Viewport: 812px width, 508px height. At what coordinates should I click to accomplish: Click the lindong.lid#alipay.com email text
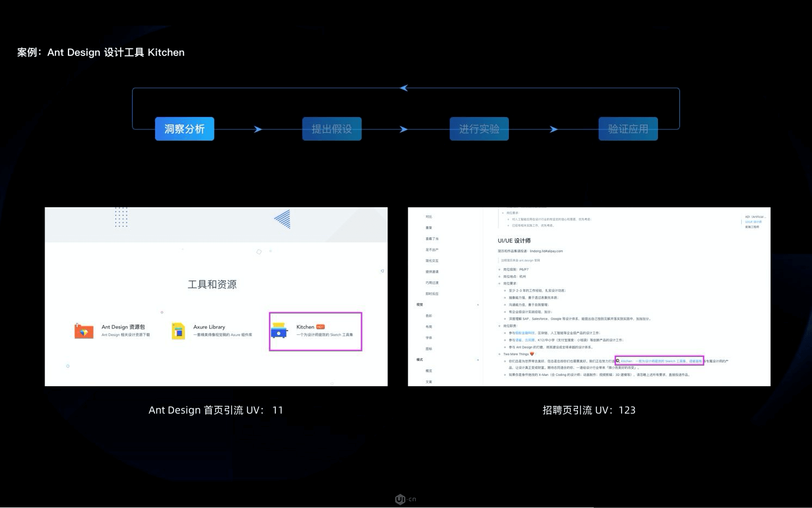[x=546, y=251]
